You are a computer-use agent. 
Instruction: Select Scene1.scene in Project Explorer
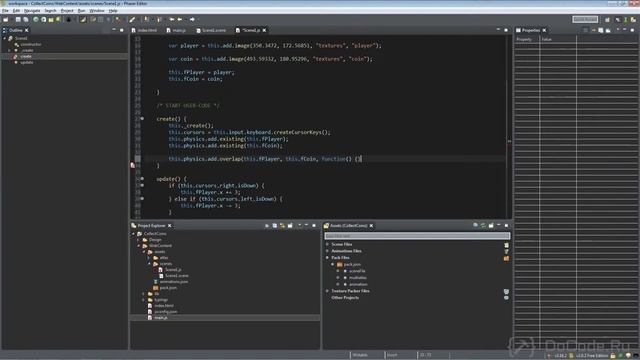177,276
